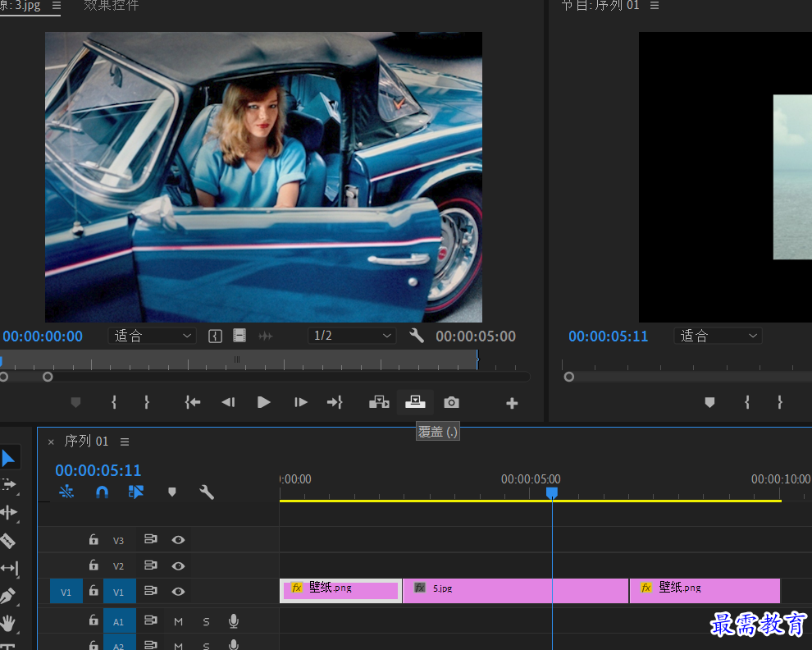The image size is (812, 650).
Task: Switch to the 效果控件 tab
Action: pyautogui.click(x=112, y=5)
